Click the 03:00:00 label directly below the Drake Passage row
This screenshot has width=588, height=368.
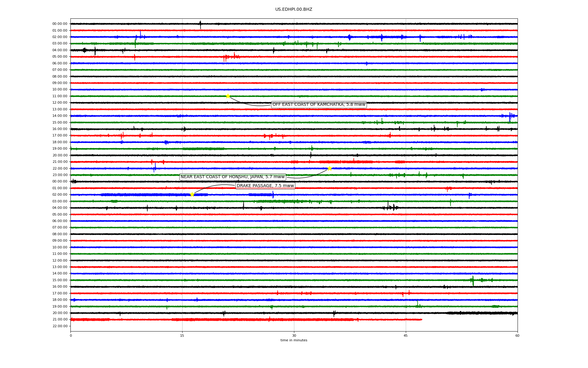pos(60,201)
